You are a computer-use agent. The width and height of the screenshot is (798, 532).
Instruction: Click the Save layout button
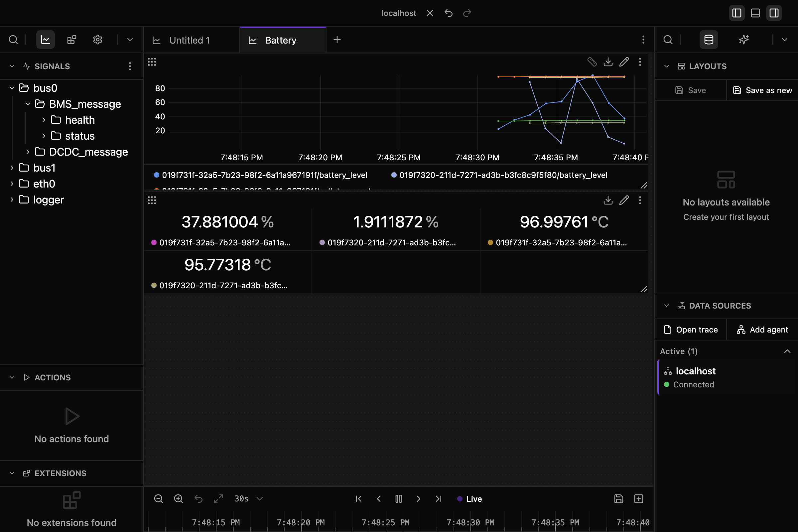pos(691,90)
